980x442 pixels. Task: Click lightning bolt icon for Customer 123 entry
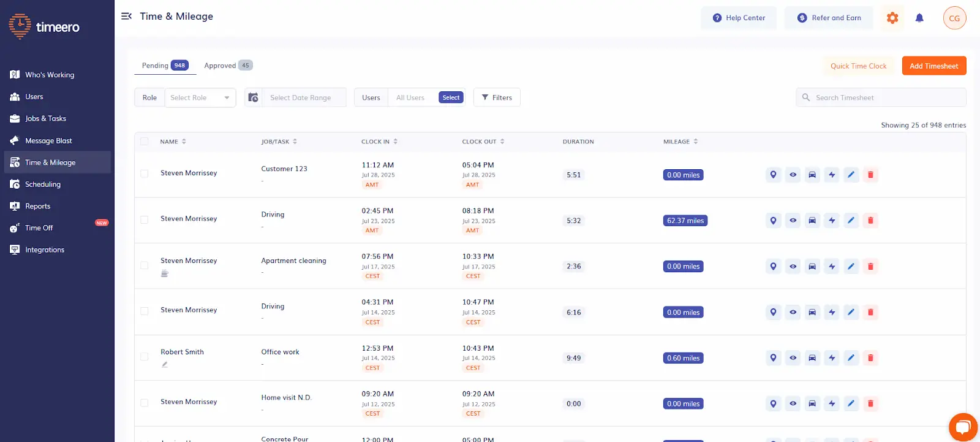(832, 175)
